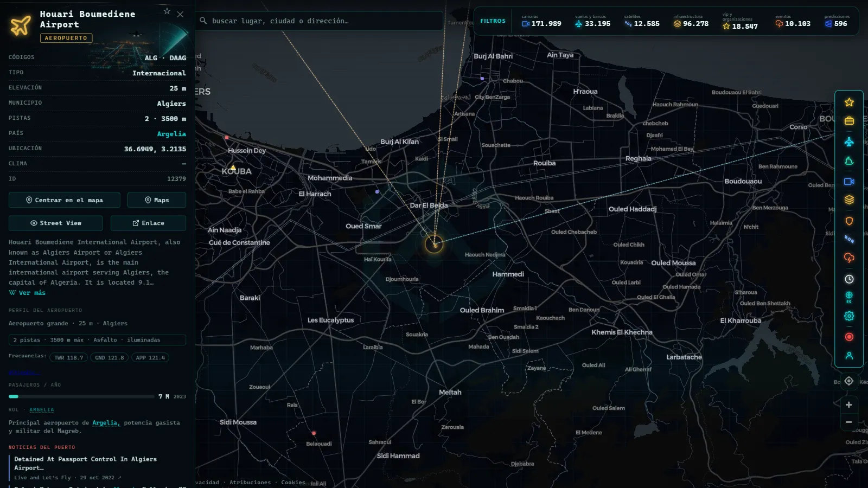
Task: Open the FILTROS menu
Action: 493,21
